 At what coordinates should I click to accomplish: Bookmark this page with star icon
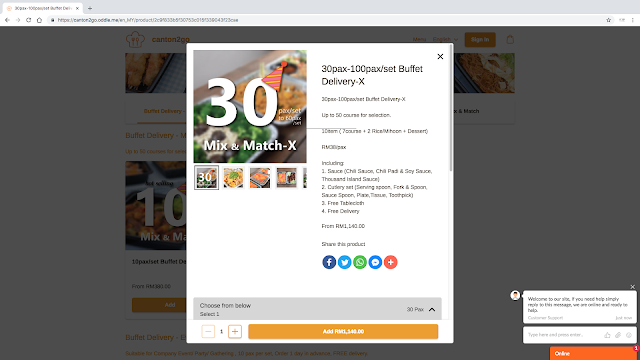coord(608,20)
